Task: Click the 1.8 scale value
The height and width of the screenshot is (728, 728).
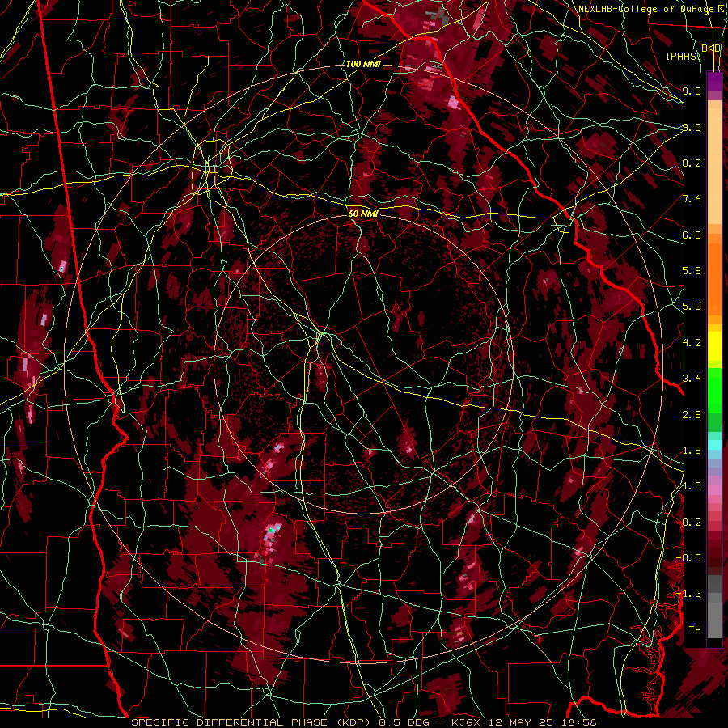Action: [692, 451]
